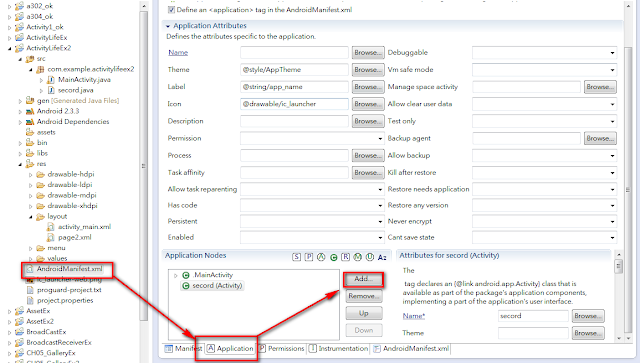
Task: Filter Application Nodes by A (Activity) icon
Action: tap(321, 257)
